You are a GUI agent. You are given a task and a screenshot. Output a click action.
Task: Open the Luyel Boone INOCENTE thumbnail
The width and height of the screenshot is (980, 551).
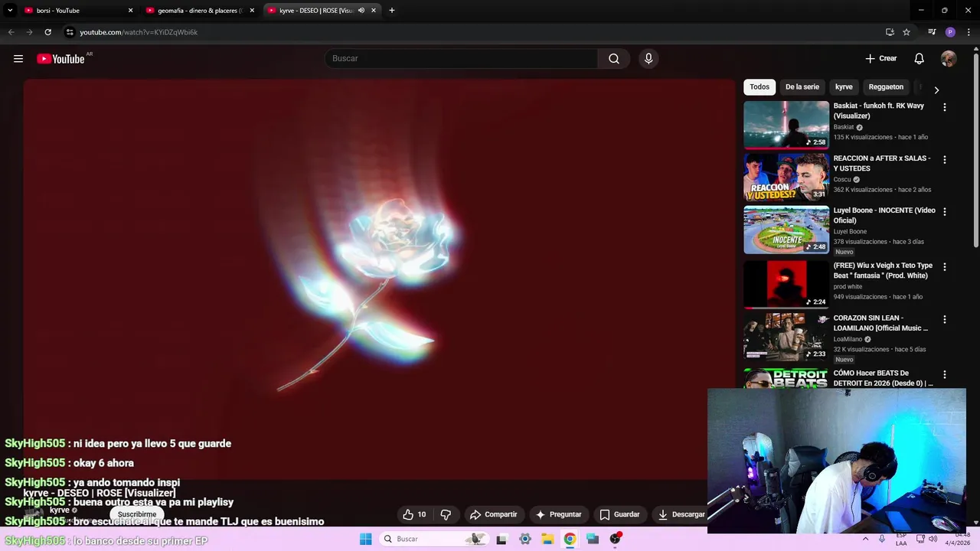[786, 230]
